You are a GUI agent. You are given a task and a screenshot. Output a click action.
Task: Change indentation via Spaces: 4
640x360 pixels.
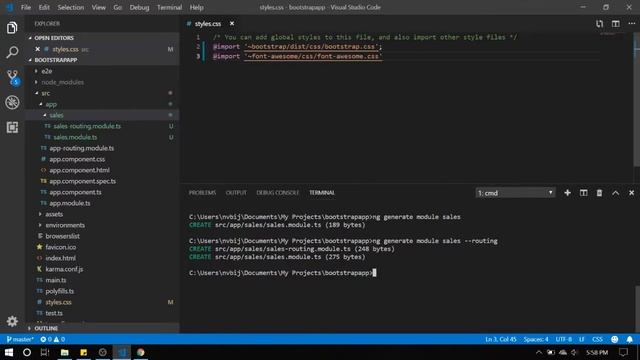tap(536, 339)
